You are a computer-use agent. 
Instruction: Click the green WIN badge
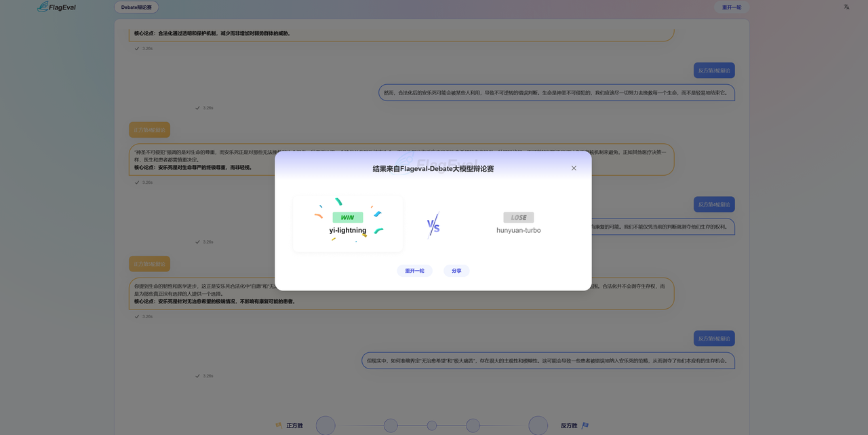pos(347,217)
